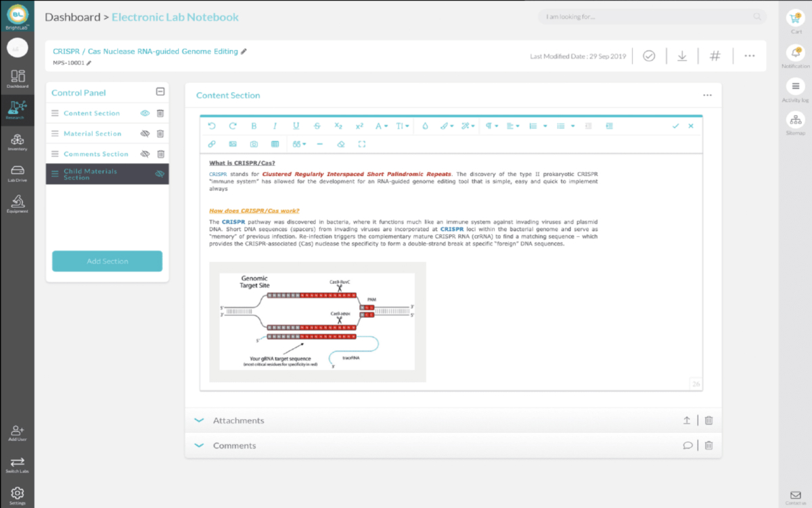The width and height of the screenshot is (812, 508).
Task: Expand the Comments panel chevron
Action: pyautogui.click(x=199, y=446)
